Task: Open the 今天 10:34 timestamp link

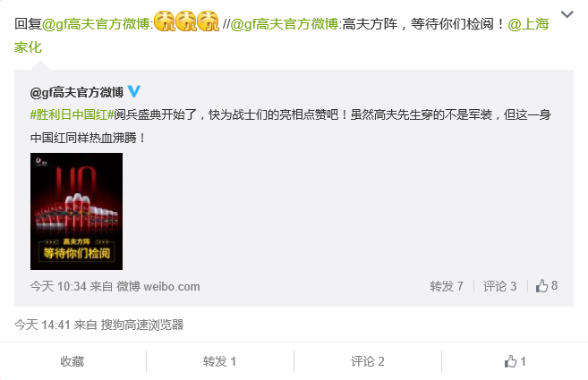Action: 58,287
